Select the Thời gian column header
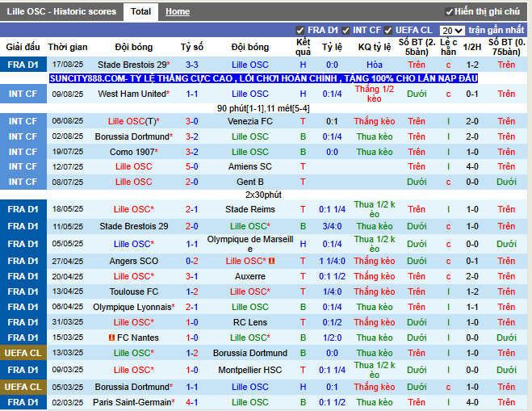This screenshot has width=532, height=411. (x=68, y=47)
